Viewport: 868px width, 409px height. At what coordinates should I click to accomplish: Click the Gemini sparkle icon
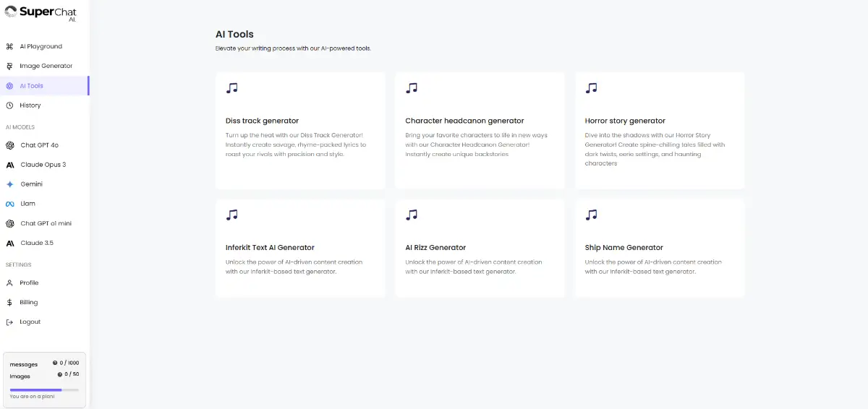(x=10, y=184)
